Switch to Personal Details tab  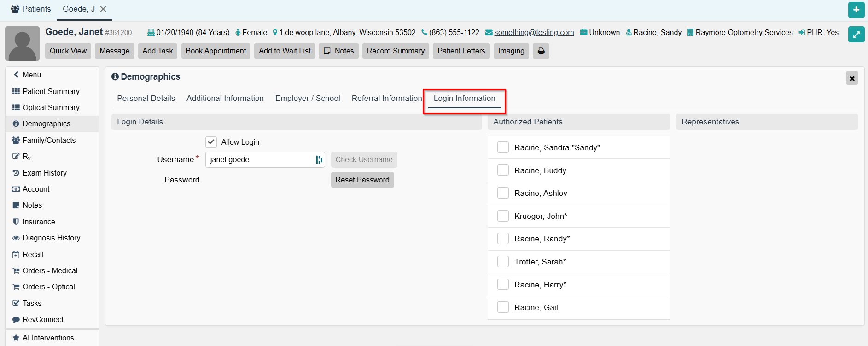(x=146, y=98)
